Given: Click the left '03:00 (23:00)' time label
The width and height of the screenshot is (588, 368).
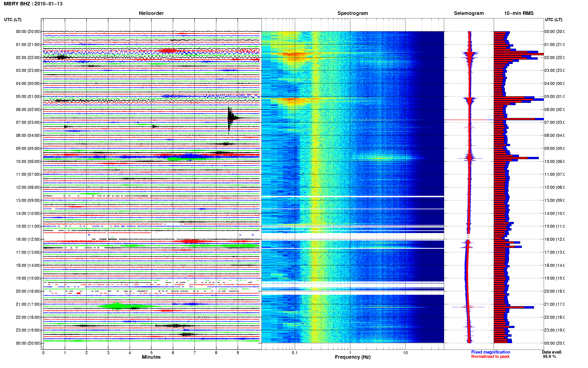Looking at the screenshot, I should tap(28, 70).
